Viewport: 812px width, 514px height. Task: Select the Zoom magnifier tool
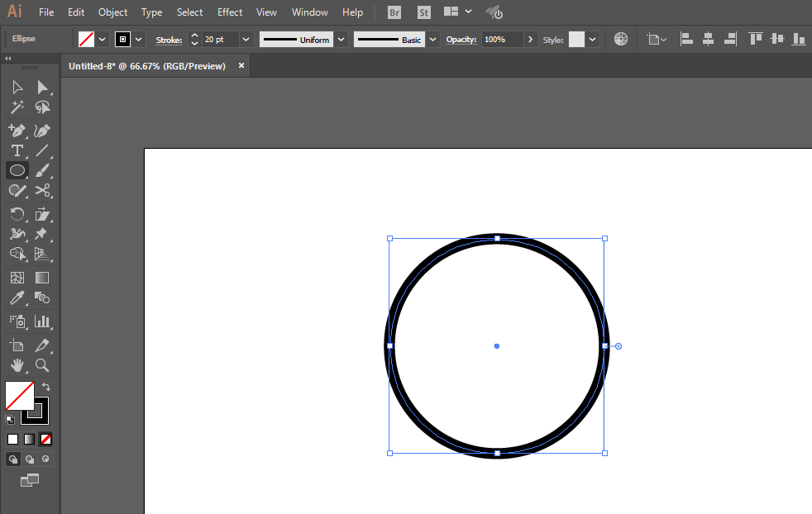42,365
